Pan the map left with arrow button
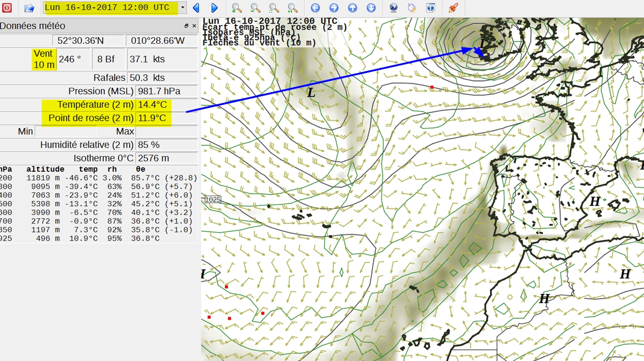Screen dimensions: 644x361 click(315, 8)
